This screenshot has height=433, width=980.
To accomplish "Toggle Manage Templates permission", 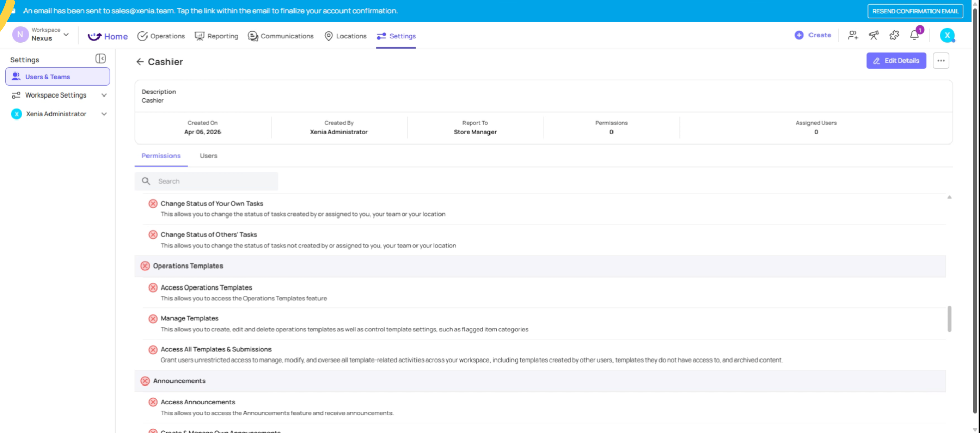I will pyautogui.click(x=153, y=319).
